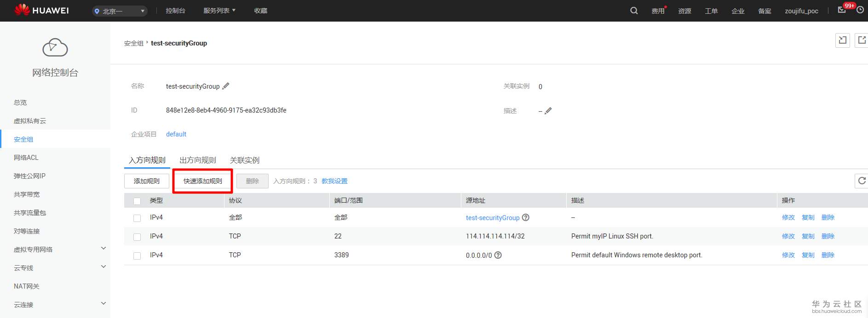The height and width of the screenshot is (318, 868).
Task: Open 共享带宽 in the sidebar
Action: pos(27,194)
